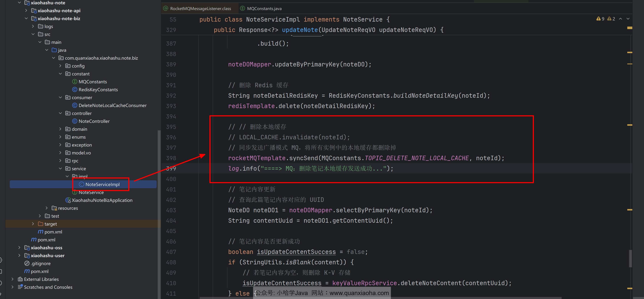Click the DeleteNoteLocalCacheConsumer class icon
Image resolution: width=644 pixels, height=299 pixels.
[75, 105]
